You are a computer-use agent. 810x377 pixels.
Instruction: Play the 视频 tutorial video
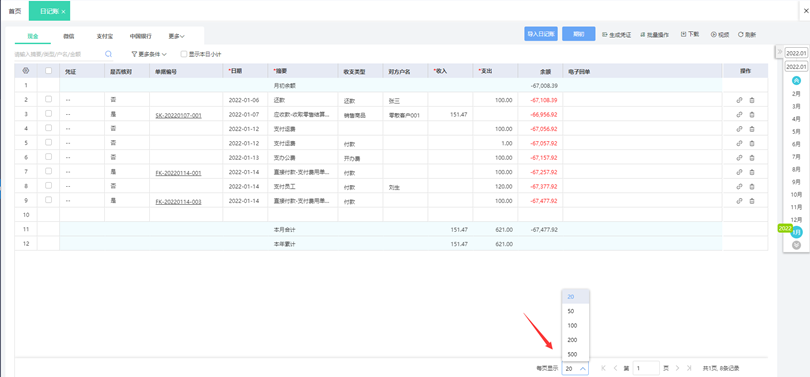[x=713, y=35]
